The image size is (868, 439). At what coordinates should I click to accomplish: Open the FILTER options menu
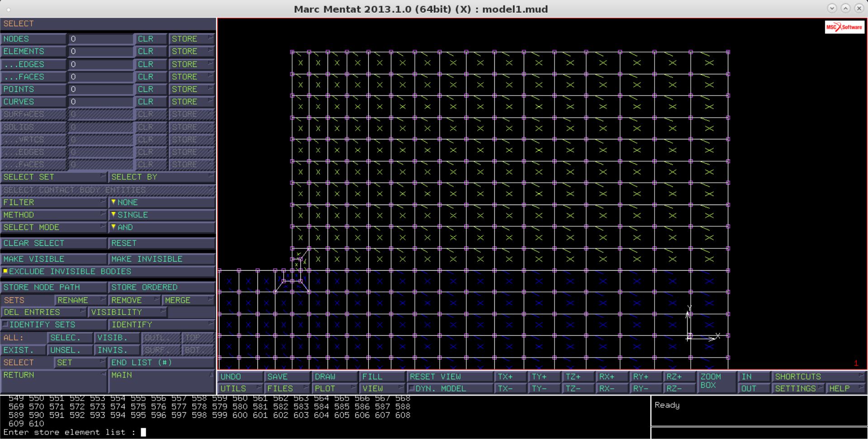coord(53,202)
